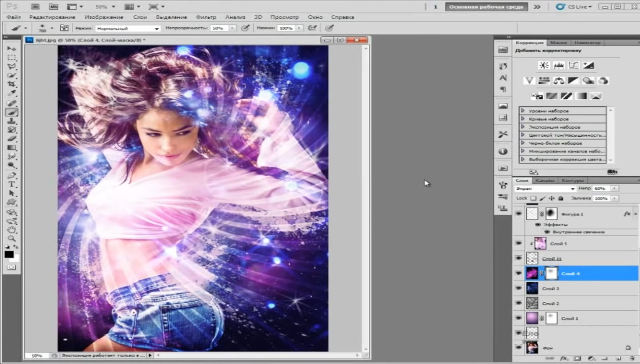Pick the Gradient tool in the toolbox
Viewport: 640px width, 364px height.
tap(11, 147)
